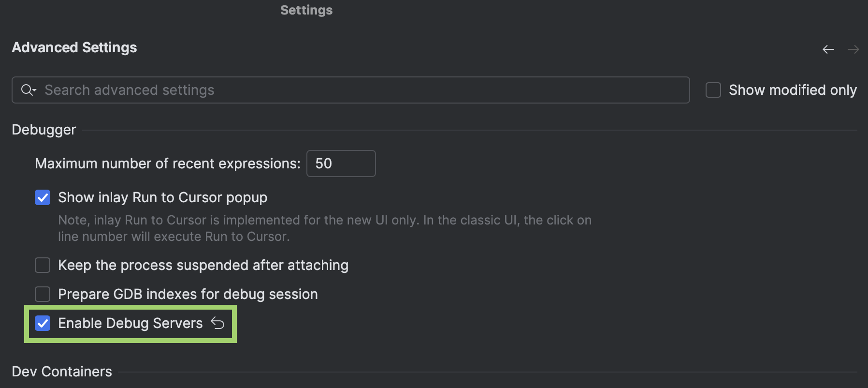
Task: Enable Prepare GDB indexes for debug session
Action: point(43,294)
